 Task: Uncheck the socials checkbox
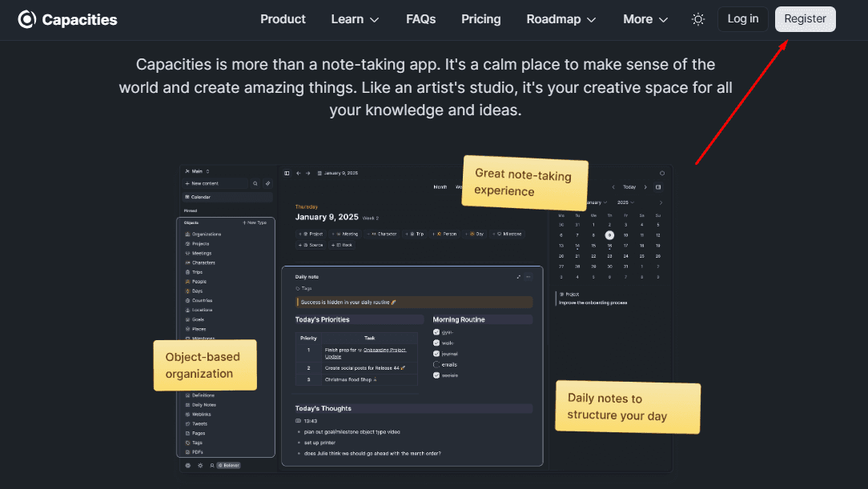(x=436, y=375)
